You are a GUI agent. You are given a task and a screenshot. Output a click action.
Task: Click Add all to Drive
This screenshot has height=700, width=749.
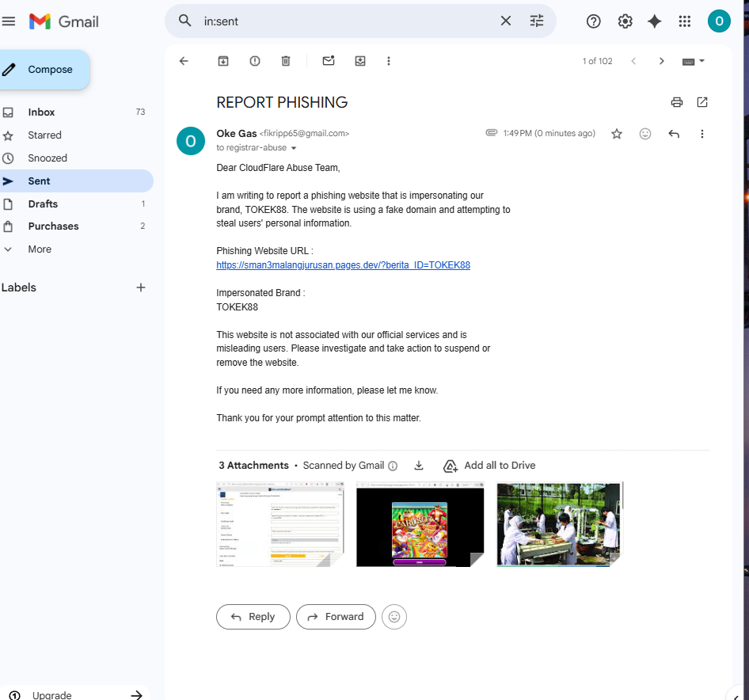[489, 466]
